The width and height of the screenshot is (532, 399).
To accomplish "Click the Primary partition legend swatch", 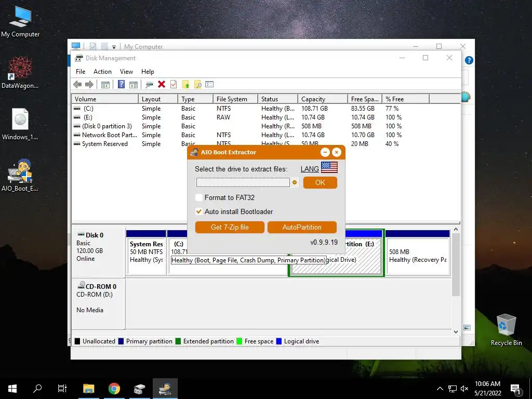I will point(121,341).
